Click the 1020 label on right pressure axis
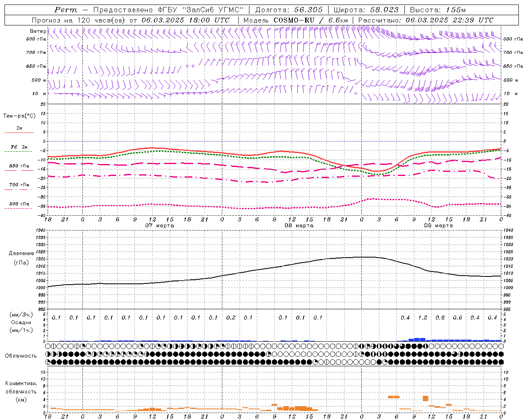This screenshot has width=525, height=420. click(x=508, y=259)
